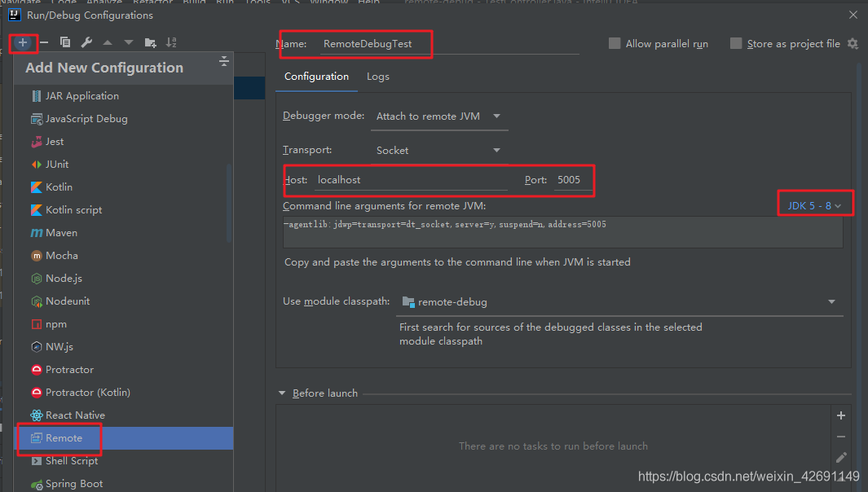Choose NW.js configuration type
Screen dimensions: 868x492
[x=123, y=346]
